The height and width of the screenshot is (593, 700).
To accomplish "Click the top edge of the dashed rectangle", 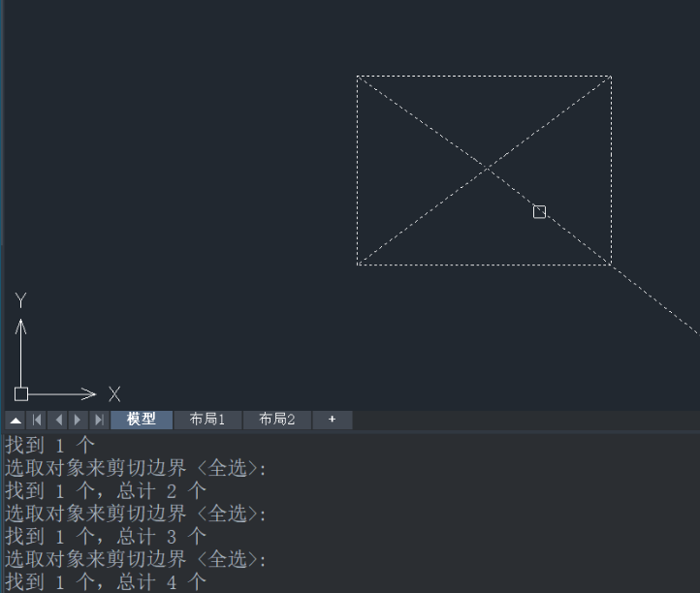I will click(484, 77).
